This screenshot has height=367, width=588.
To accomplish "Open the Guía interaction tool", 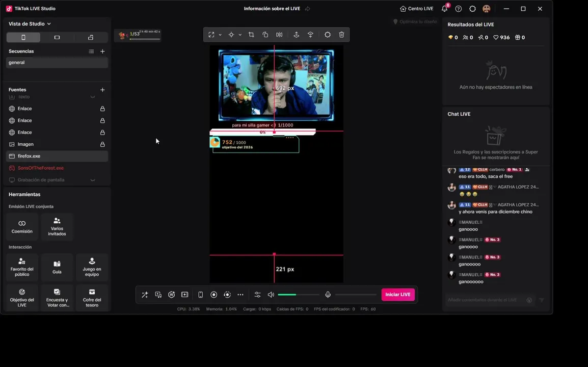I will tap(57, 268).
